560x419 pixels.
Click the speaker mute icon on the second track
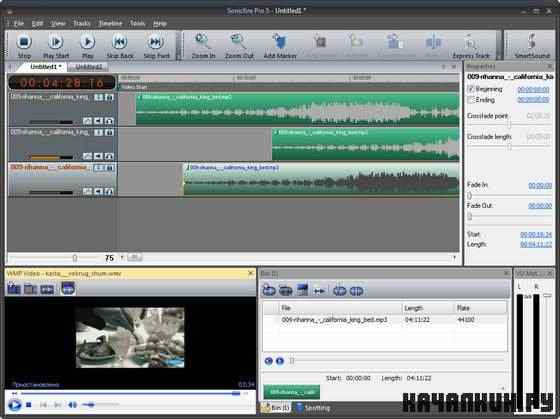(x=98, y=156)
